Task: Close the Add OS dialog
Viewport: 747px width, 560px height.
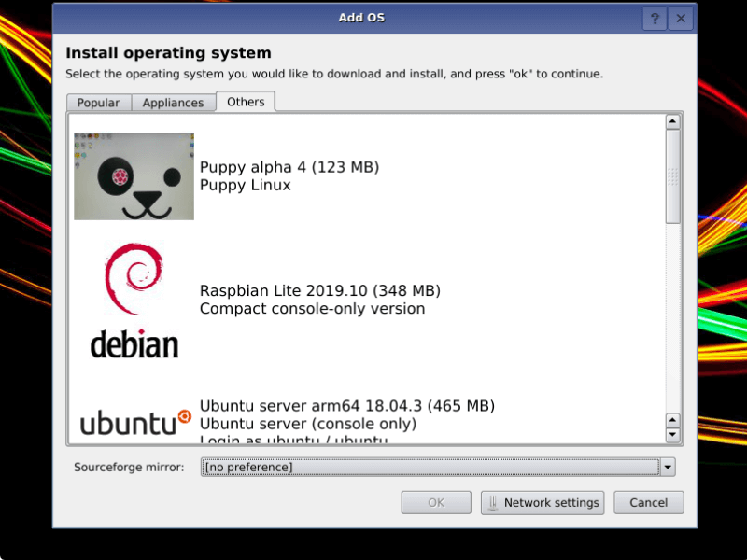Action: 681,18
